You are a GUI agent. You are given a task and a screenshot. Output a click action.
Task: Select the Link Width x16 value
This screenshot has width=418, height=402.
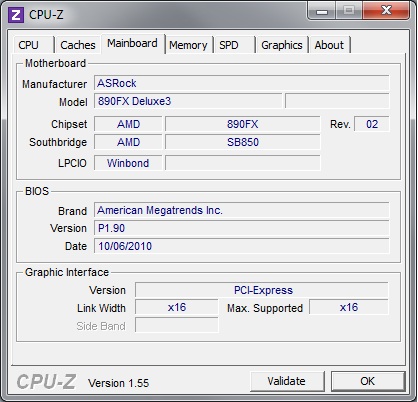[177, 307]
